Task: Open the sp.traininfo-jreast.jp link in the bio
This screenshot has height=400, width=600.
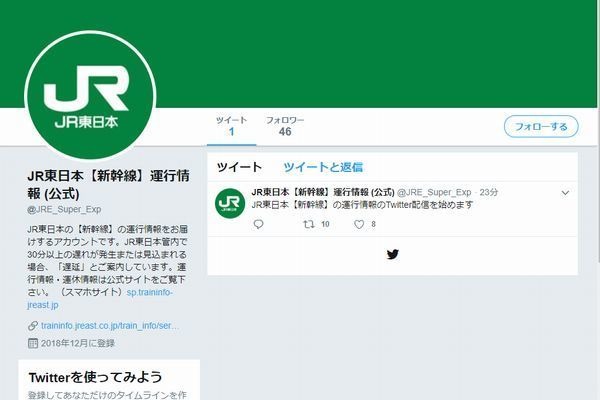Action: 100,299
